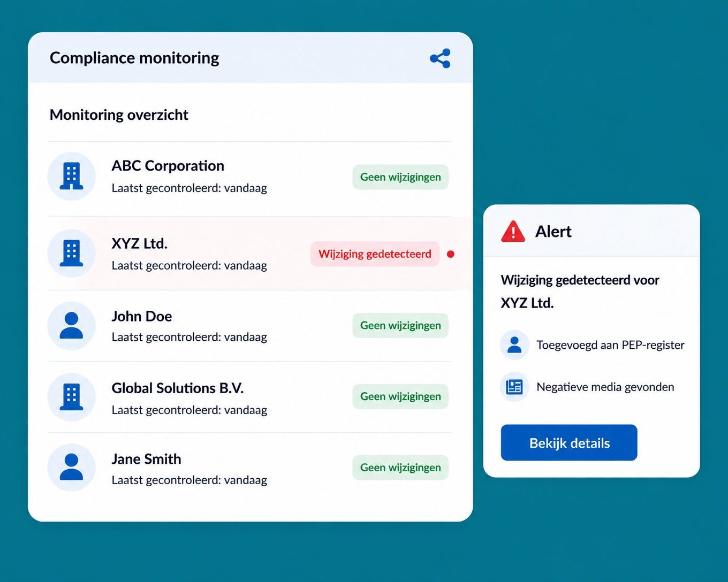Click the building icon next to Global Solutions B.V.

click(x=71, y=397)
